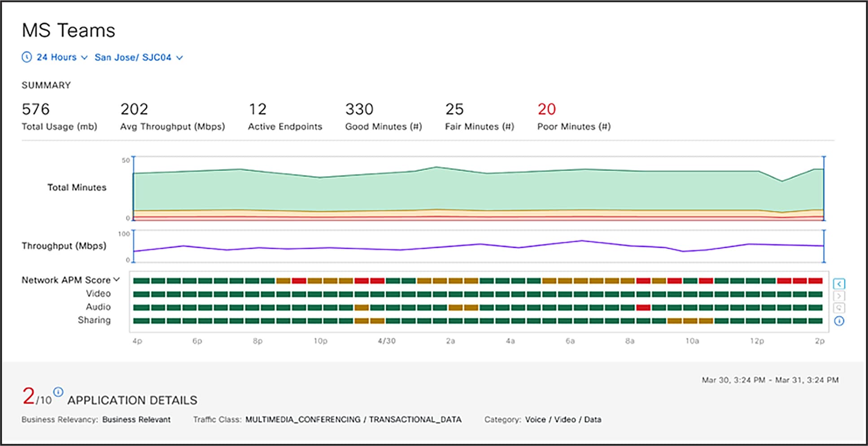868x446 pixels.
Task: Click the reset zoom circular arrow icon
Action: click(x=839, y=308)
